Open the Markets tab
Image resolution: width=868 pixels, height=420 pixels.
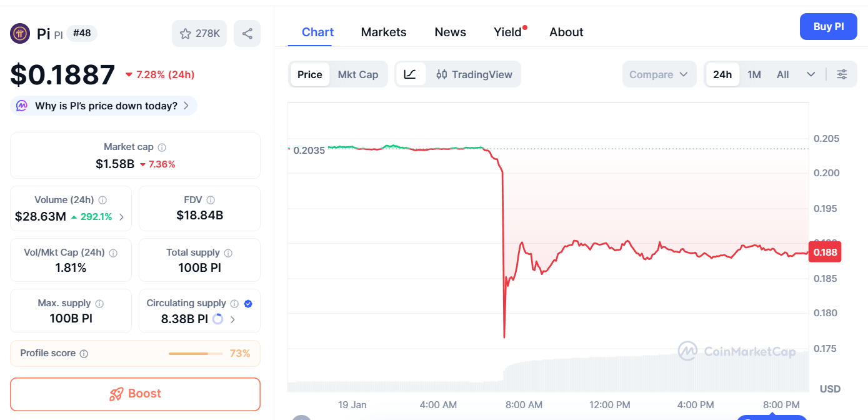(x=384, y=32)
